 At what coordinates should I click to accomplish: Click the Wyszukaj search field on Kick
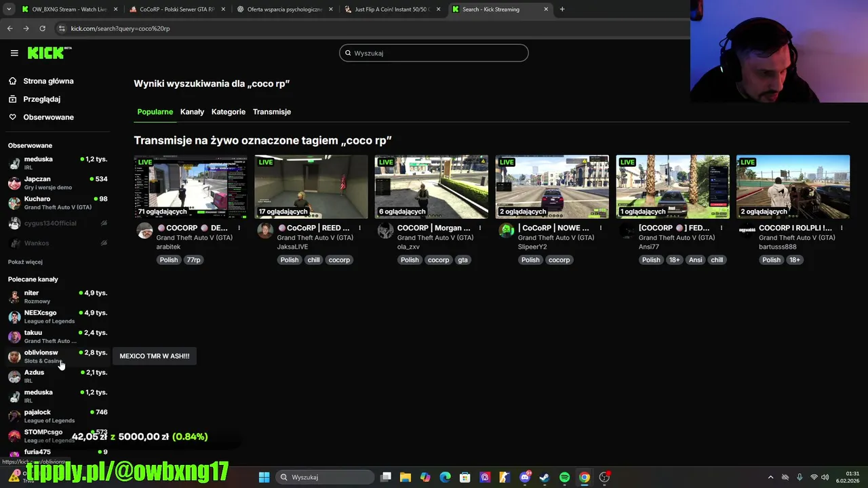click(434, 53)
